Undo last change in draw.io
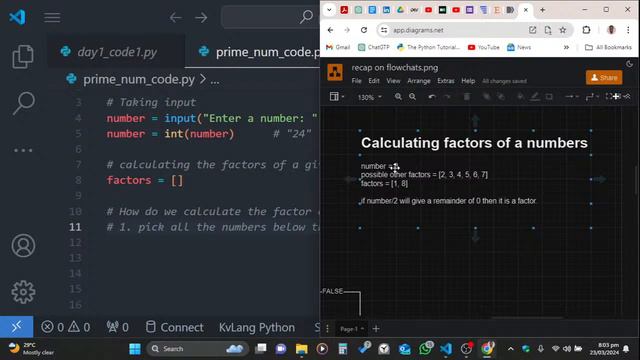640x360 pixels. click(x=432, y=97)
